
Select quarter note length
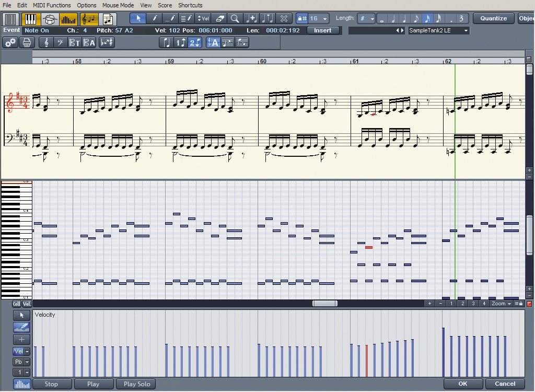[x=405, y=18]
